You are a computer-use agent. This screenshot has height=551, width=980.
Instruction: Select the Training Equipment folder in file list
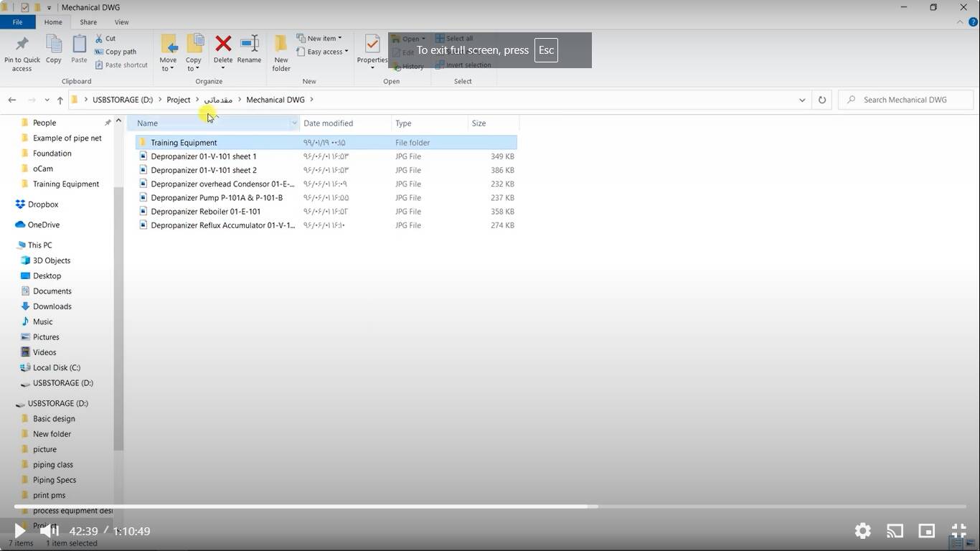[x=326, y=143]
